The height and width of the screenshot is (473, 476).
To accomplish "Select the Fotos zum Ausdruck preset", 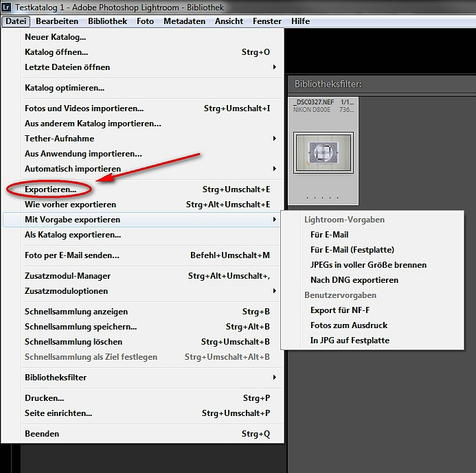I will pyautogui.click(x=372, y=325).
